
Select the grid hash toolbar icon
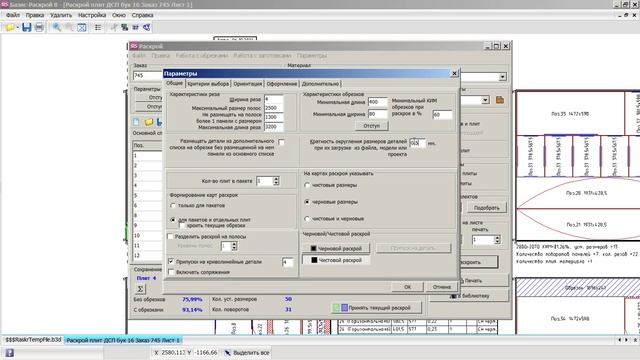click(x=136, y=27)
